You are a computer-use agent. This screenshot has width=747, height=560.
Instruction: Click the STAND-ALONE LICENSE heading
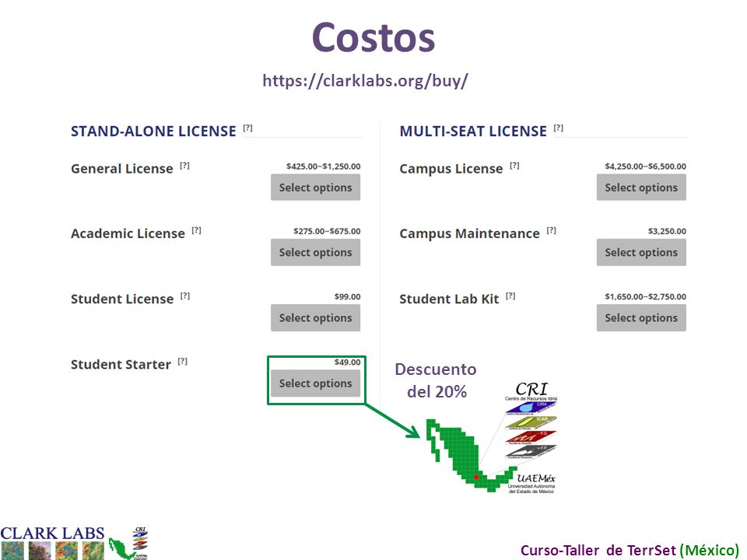(x=153, y=131)
